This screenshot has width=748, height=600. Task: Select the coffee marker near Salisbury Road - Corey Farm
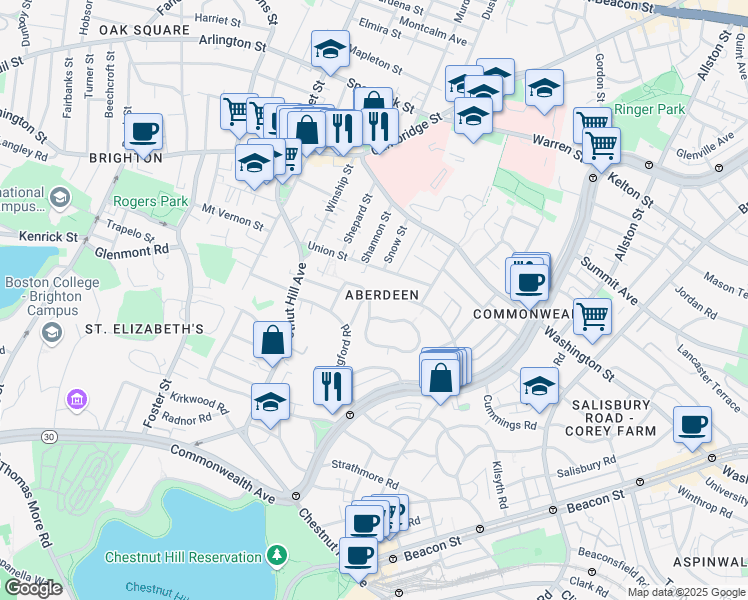693,424
